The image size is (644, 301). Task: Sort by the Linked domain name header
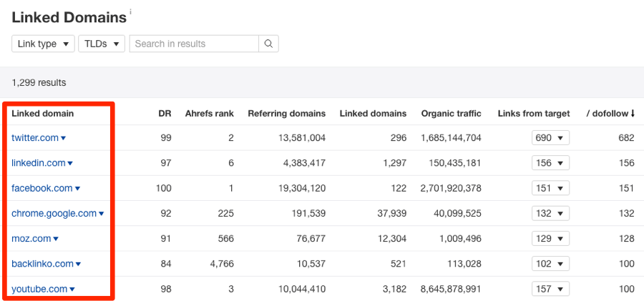coord(43,114)
